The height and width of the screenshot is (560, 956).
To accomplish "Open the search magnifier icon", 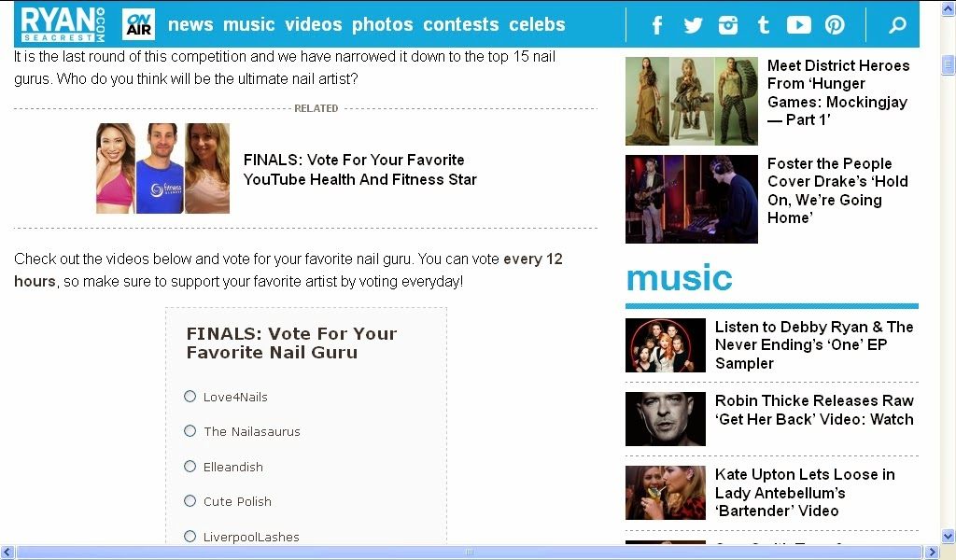I will (897, 25).
